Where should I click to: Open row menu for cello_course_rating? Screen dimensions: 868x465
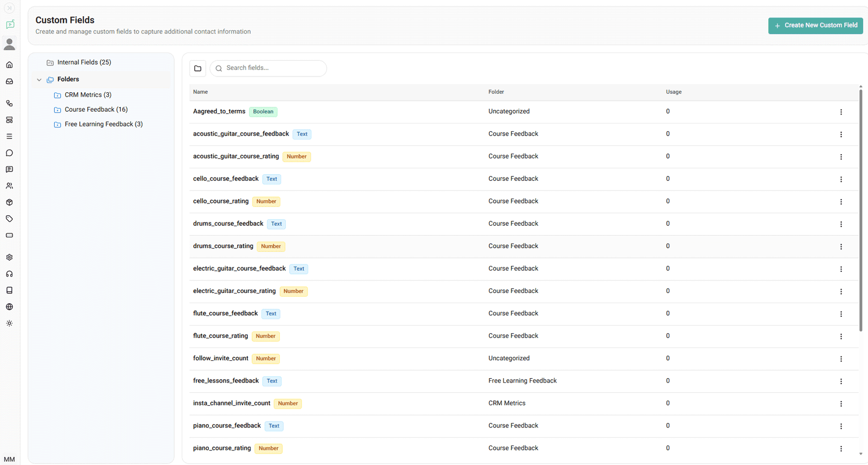tap(841, 202)
